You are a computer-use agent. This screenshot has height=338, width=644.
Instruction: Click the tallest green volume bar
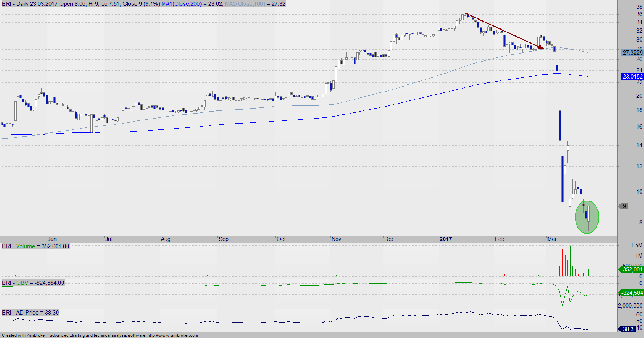[x=570, y=262]
